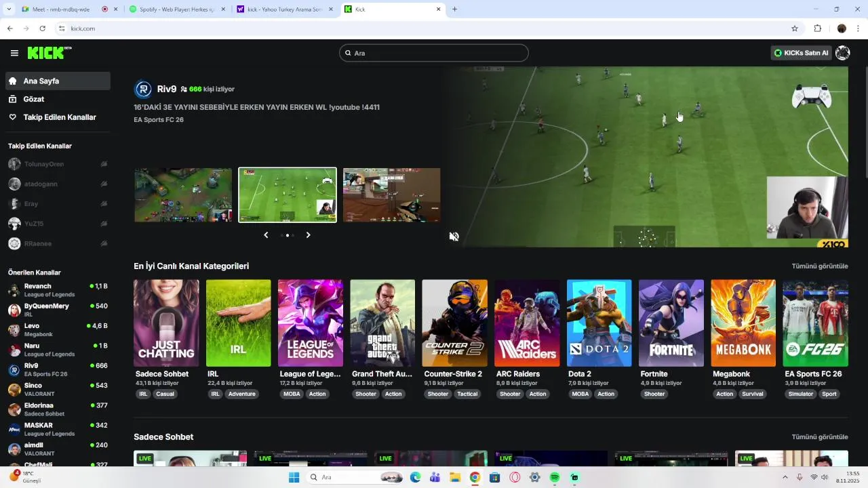This screenshot has width=868, height=488.
Task: Go to Ana Sayfa in sidebar
Action: (58, 81)
